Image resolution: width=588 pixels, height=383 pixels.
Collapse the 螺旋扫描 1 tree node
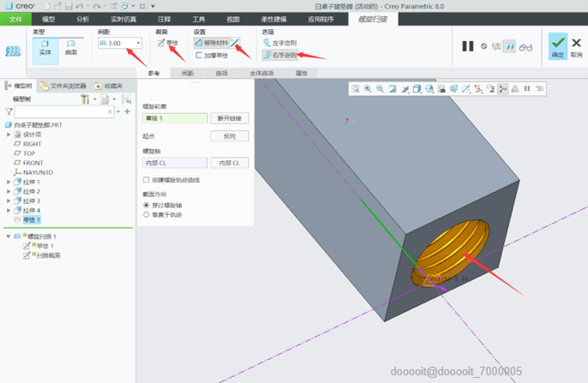click(9, 236)
